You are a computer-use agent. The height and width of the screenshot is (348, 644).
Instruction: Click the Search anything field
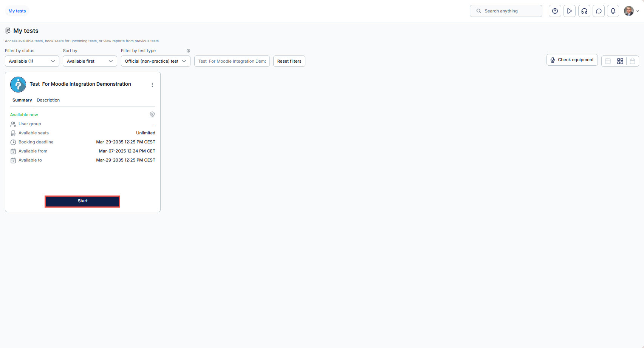[x=506, y=11]
